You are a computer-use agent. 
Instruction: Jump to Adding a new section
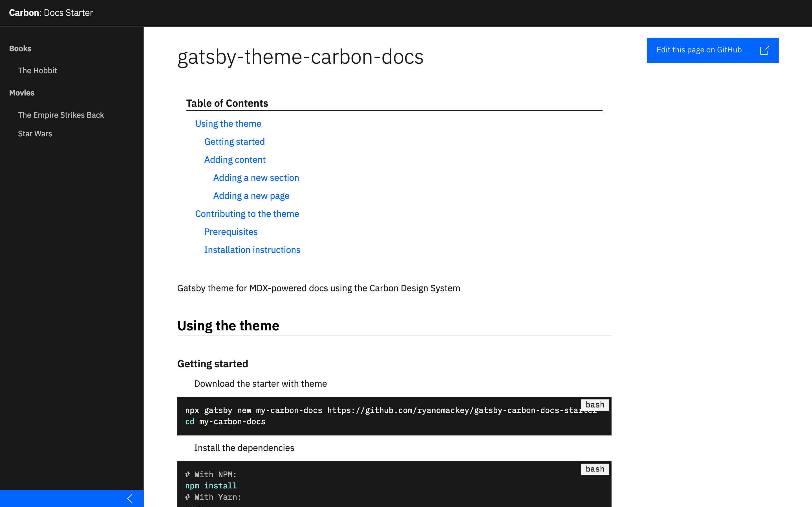pyautogui.click(x=256, y=178)
